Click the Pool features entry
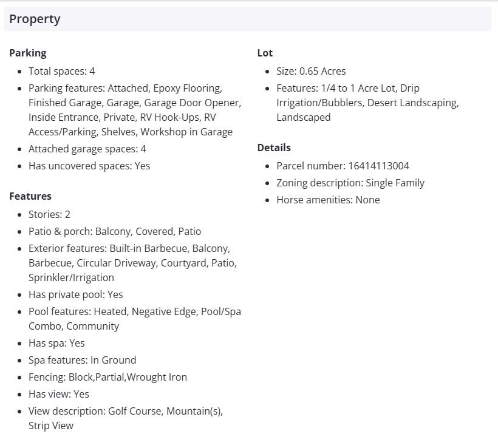This screenshot has height=448, width=498. point(134,319)
